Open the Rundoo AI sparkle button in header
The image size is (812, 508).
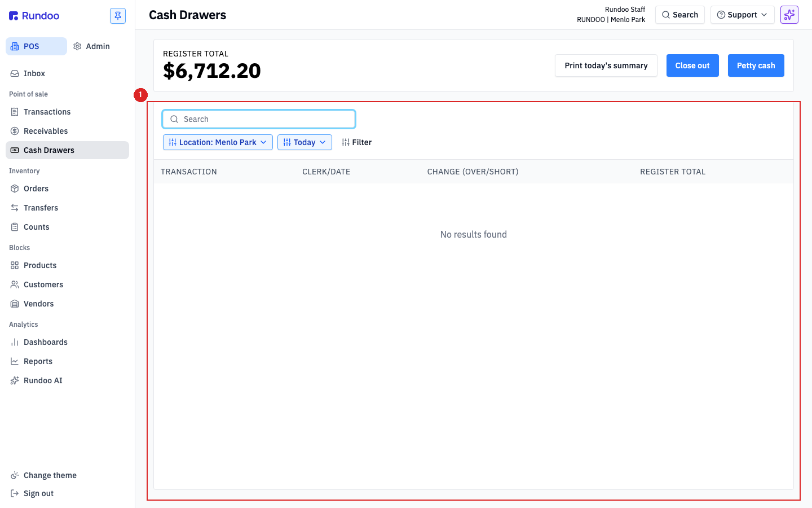pyautogui.click(x=789, y=15)
